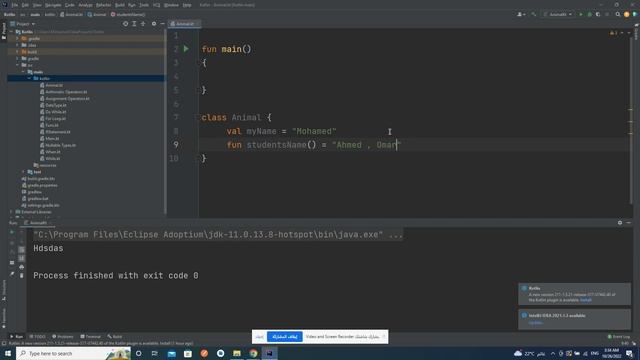
Task: Open the Terminal tool window tab
Action: click(x=90, y=337)
